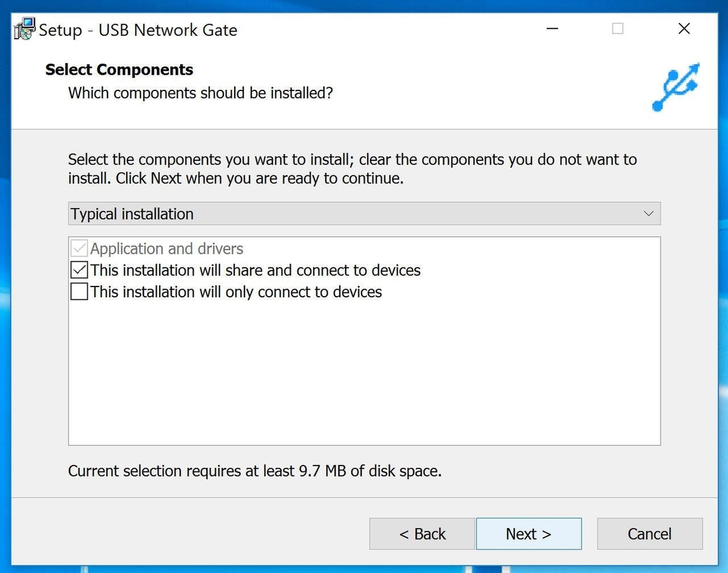Click the "Select Components" heading
The width and height of the screenshot is (728, 573).
tap(119, 69)
